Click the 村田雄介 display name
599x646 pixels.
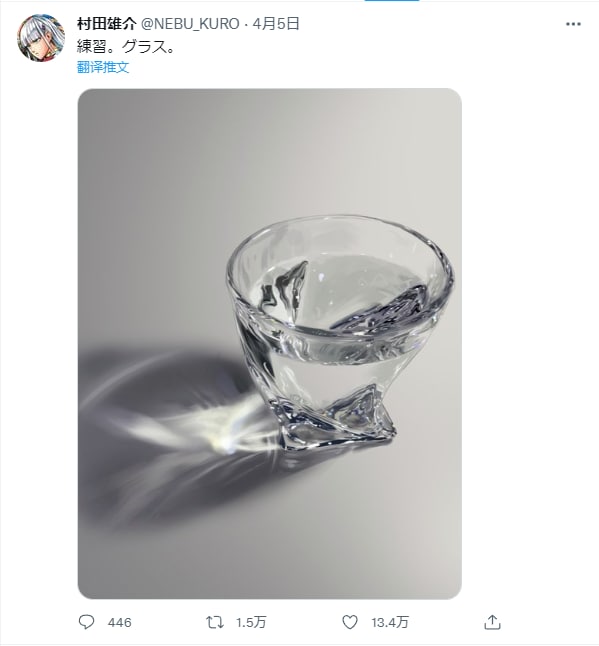pos(106,24)
